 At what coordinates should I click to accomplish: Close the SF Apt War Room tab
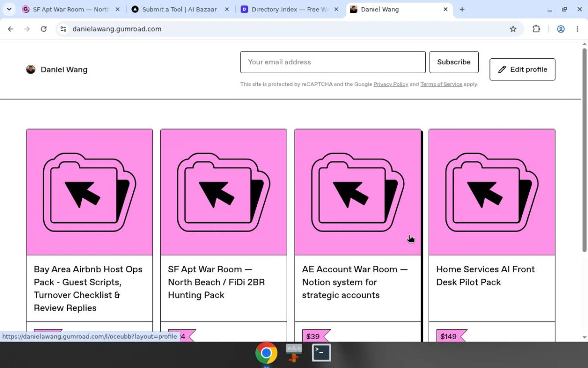[117, 9]
